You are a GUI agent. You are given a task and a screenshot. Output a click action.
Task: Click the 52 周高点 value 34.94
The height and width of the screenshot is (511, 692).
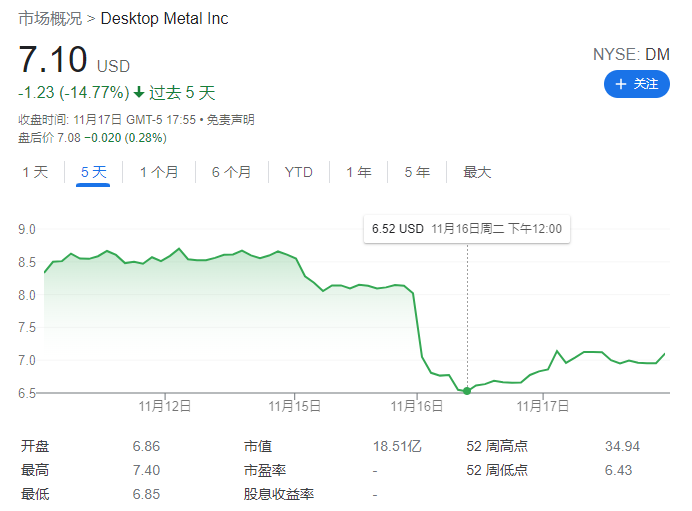point(622,446)
